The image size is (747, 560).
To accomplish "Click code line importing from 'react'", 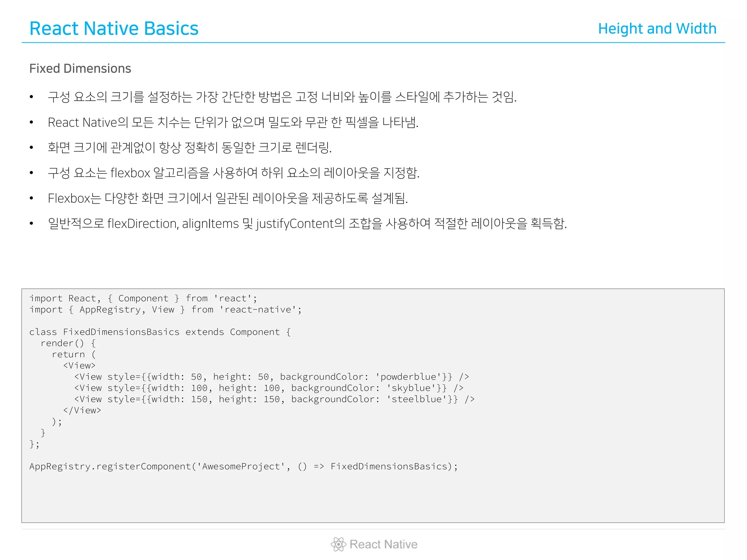I will [x=143, y=299].
